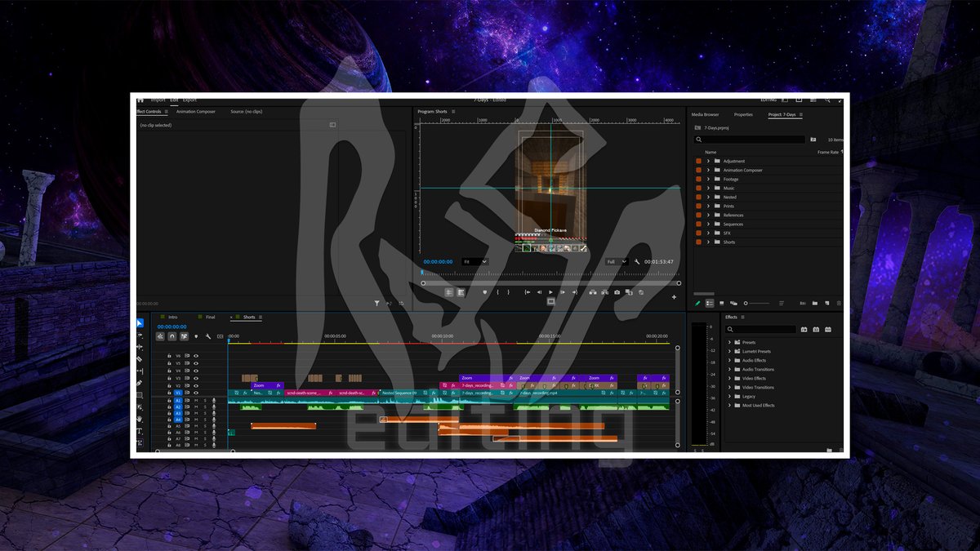
Task: Click Program monitor time scrubber bar
Action: pyautogui.click(x=550, y=274)
